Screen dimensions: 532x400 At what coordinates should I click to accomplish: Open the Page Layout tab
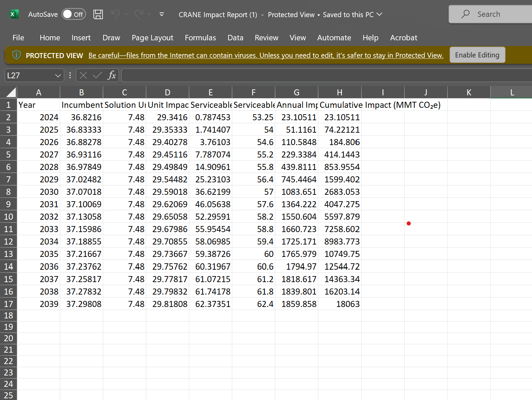tap(153, 38)
